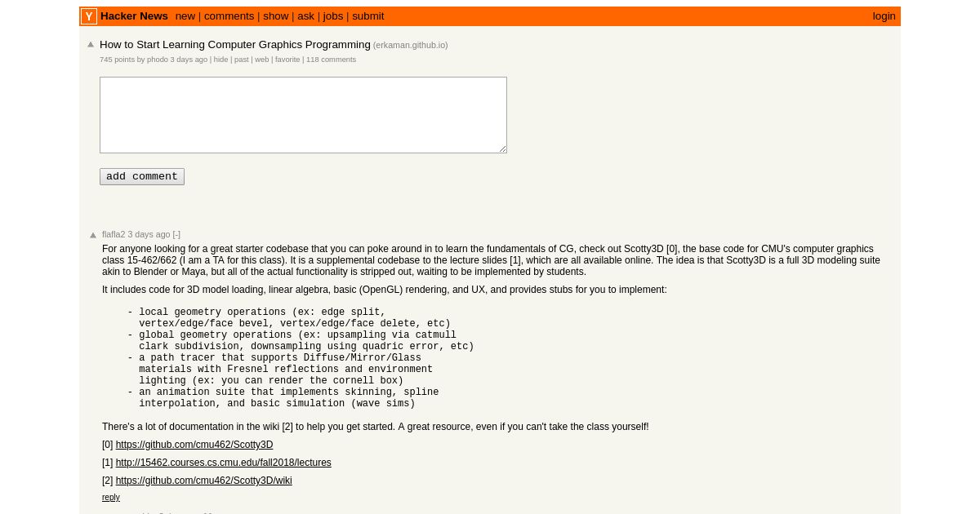Click the login link
980x514 pixels.
pos(884,16)
